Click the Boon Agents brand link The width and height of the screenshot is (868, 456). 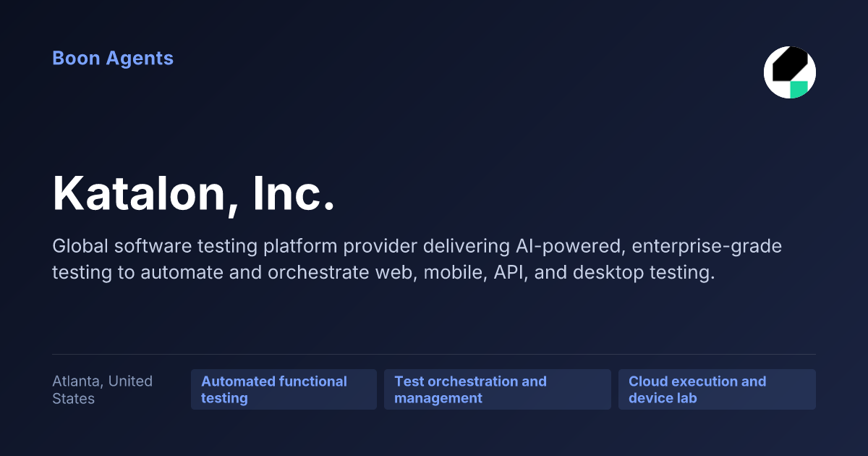(x=113, y=59)
